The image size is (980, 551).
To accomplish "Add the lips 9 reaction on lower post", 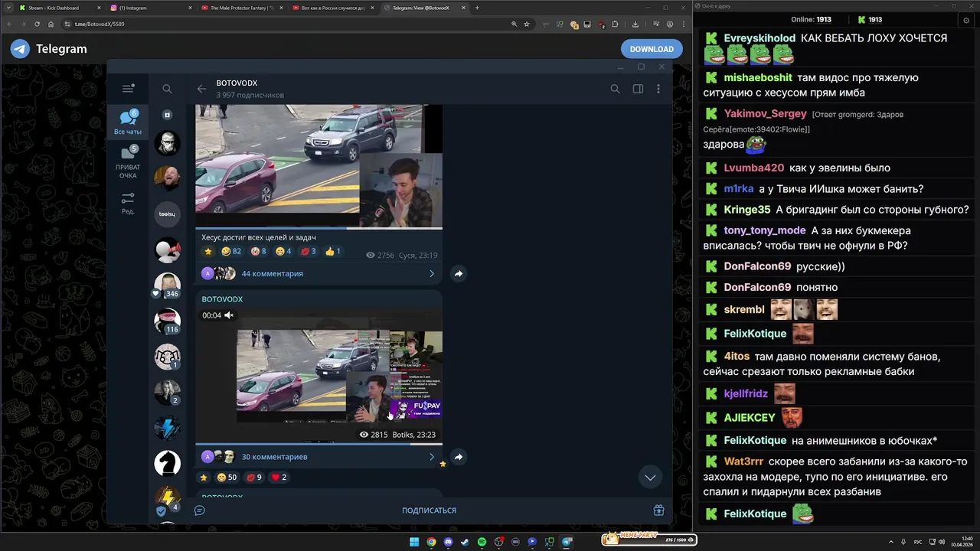I will point(253,478).
